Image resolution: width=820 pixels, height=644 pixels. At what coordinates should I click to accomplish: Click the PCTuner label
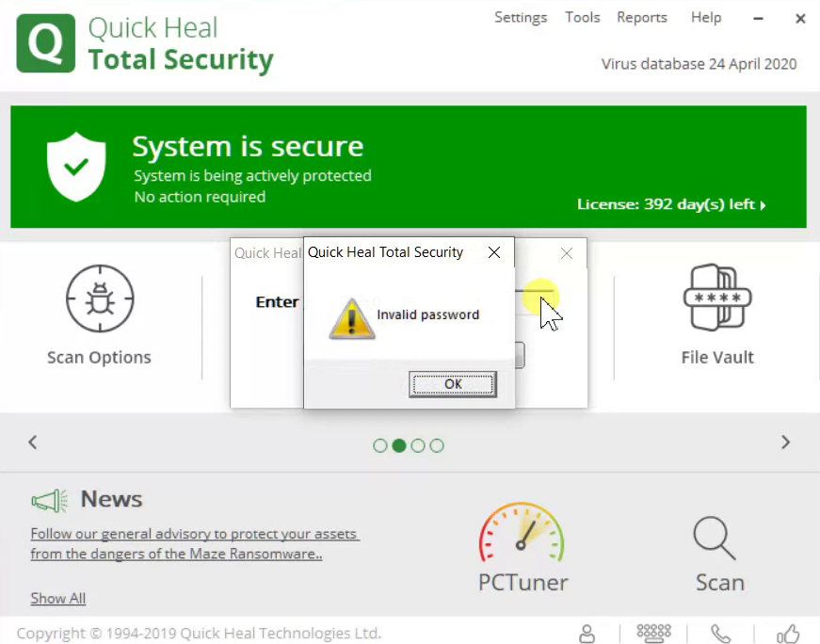pos(523,583)
